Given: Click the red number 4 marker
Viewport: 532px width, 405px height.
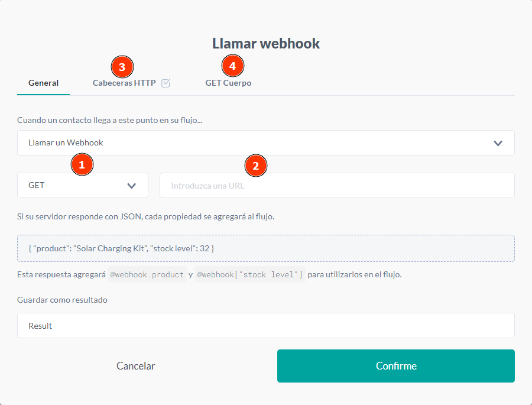Looking at the screenshot, I should click(232, 66).
